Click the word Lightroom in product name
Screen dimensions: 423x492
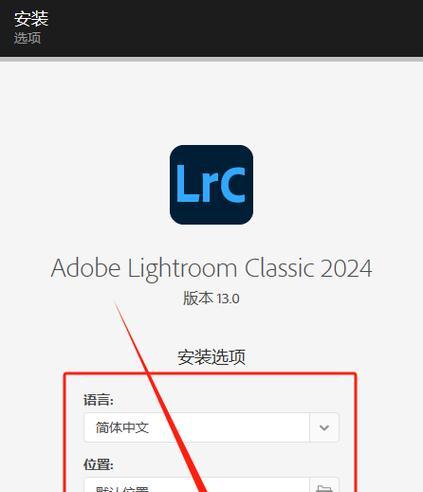(x=182, y=269)
